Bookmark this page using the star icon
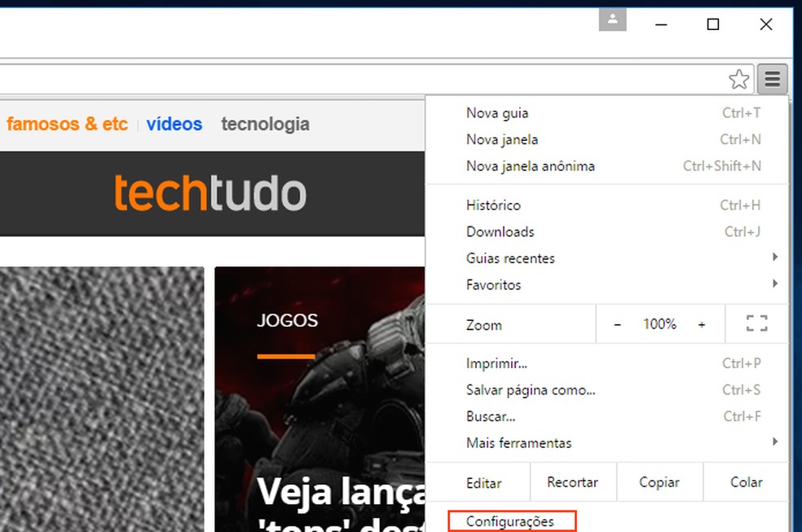Image resolution: width=802 pixels, height=532 pixels. [738, 79]
